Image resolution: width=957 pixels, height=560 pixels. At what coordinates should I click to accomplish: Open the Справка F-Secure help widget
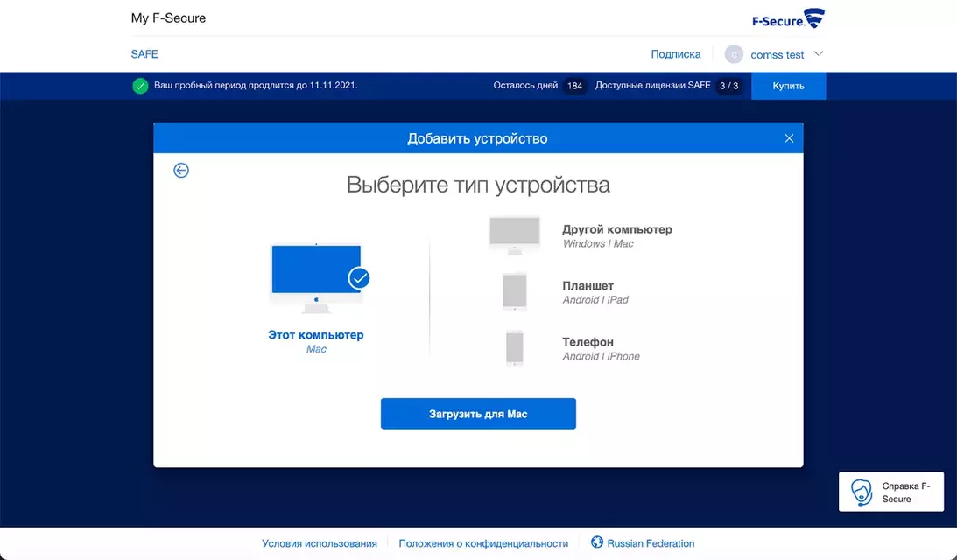pos(891,492)
